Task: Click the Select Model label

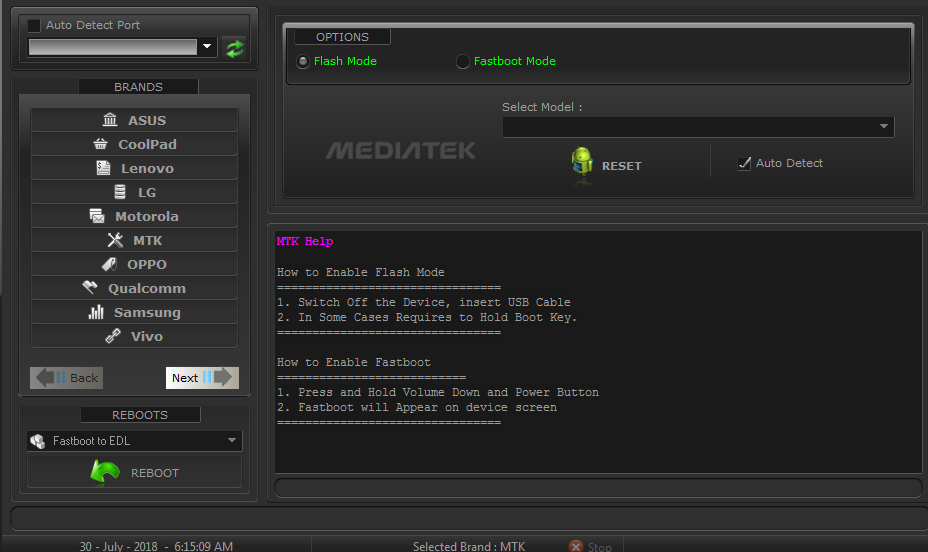Action: (542, 107)
